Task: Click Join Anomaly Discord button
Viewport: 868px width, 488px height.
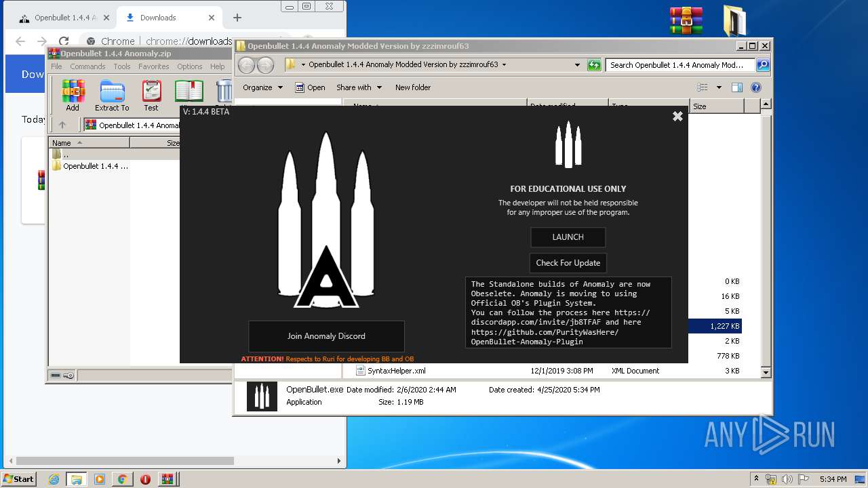Action: pos(326,336)
